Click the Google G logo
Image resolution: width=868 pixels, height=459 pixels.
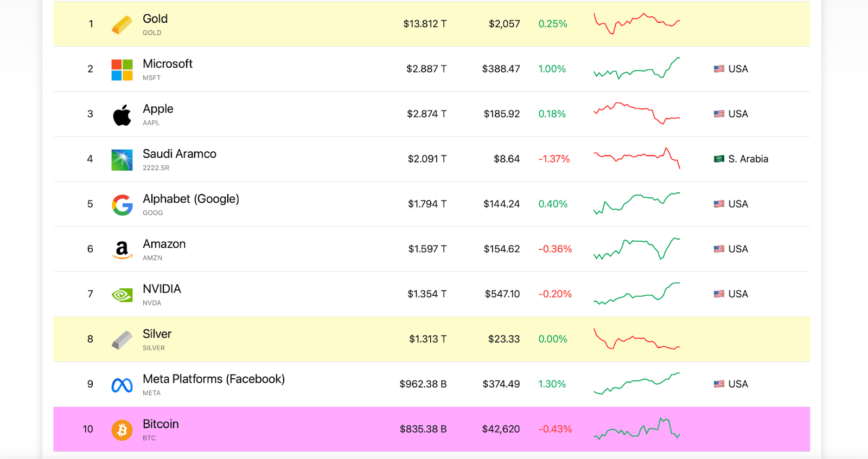tap(122, 205)
